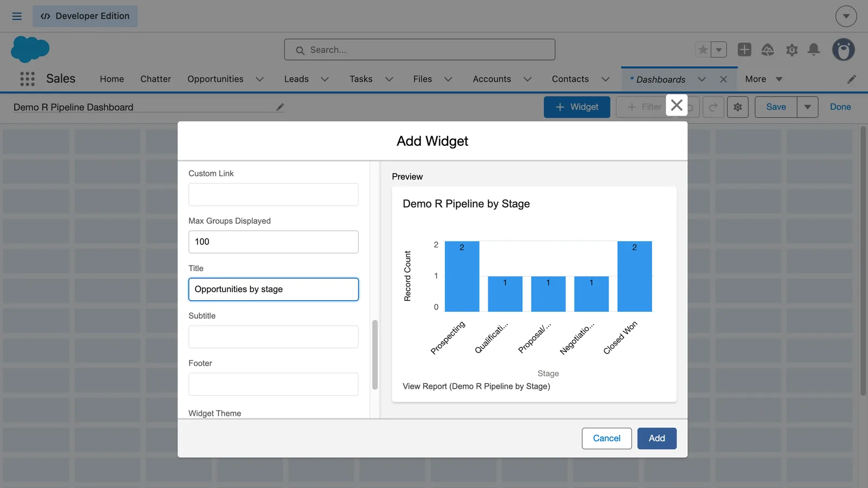Open the Setup gear in the header
Image resolution: width=868 pixels, height=488 pixels.
pos(792,50)
